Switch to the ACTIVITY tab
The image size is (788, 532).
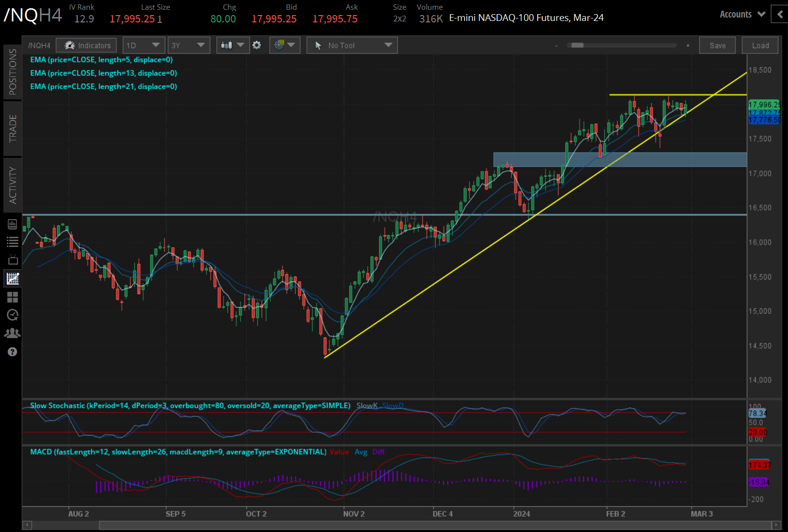(13, 185)
